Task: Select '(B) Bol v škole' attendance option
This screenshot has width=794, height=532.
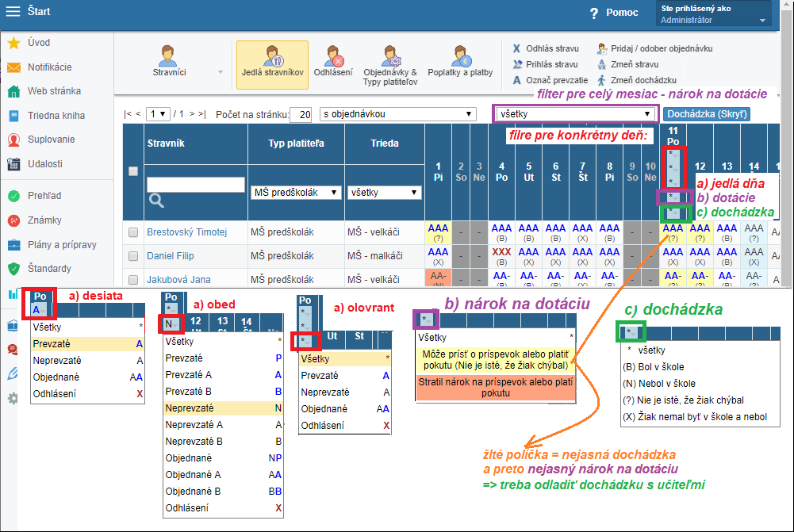Action: coord(700,367)
